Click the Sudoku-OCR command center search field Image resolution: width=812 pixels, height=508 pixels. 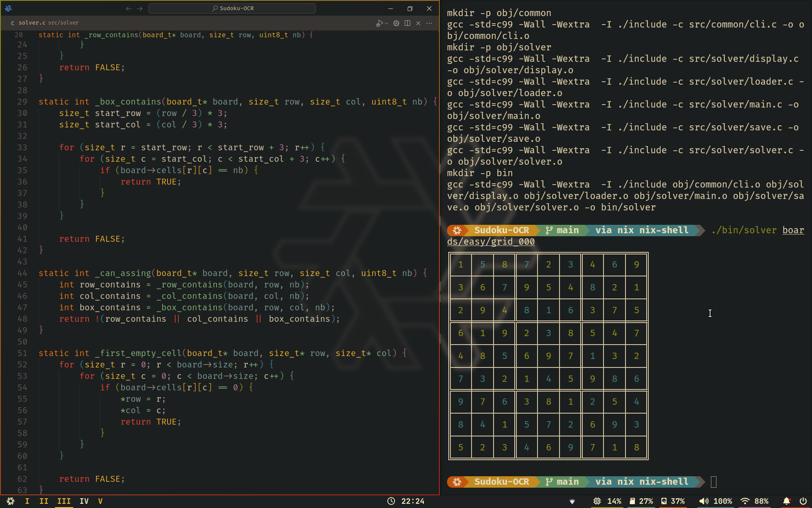[x=232, y=8]
